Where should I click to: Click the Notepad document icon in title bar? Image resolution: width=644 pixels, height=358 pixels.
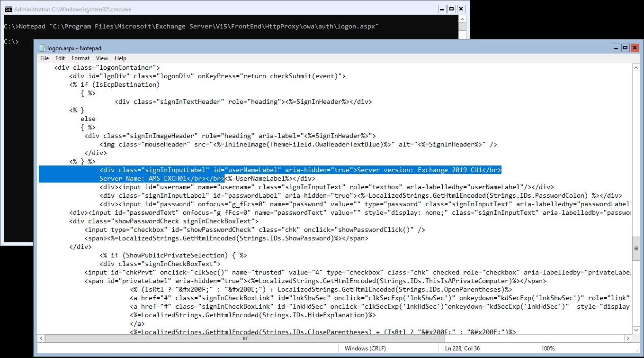pyautogui.click(x=42, y=48)
